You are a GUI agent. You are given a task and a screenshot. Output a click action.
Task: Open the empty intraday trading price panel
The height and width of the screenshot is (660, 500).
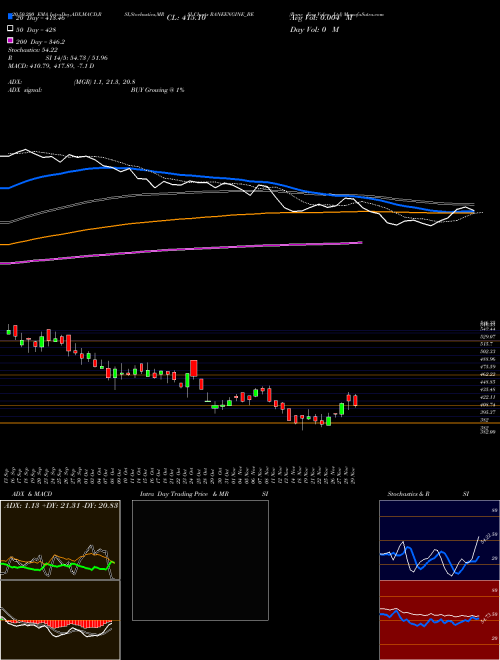click(200, 560)
